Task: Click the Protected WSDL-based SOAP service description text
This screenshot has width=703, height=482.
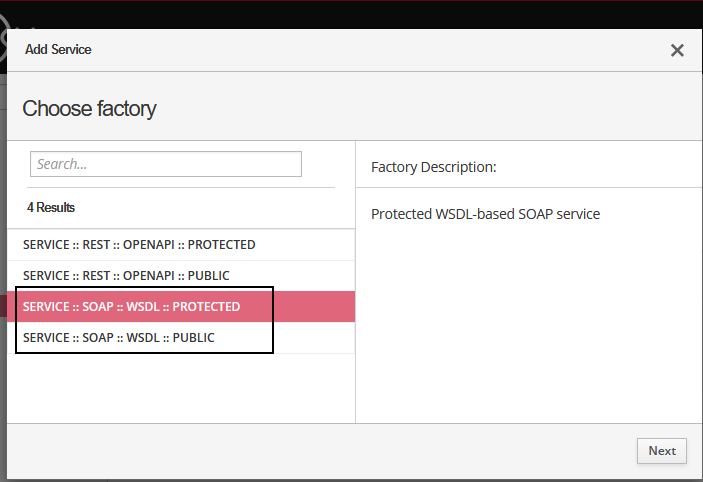Action: [x=485, y=214]
